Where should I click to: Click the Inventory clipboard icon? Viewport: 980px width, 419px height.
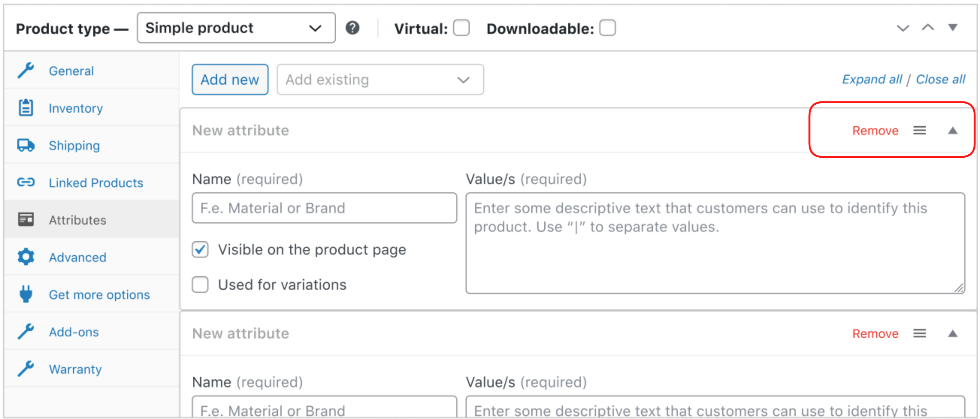tap(26, 108)
